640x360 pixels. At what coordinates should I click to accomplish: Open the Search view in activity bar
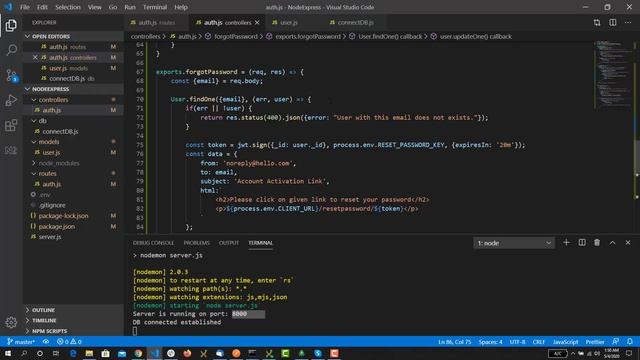pyautogui.click(x=11, y=50)
